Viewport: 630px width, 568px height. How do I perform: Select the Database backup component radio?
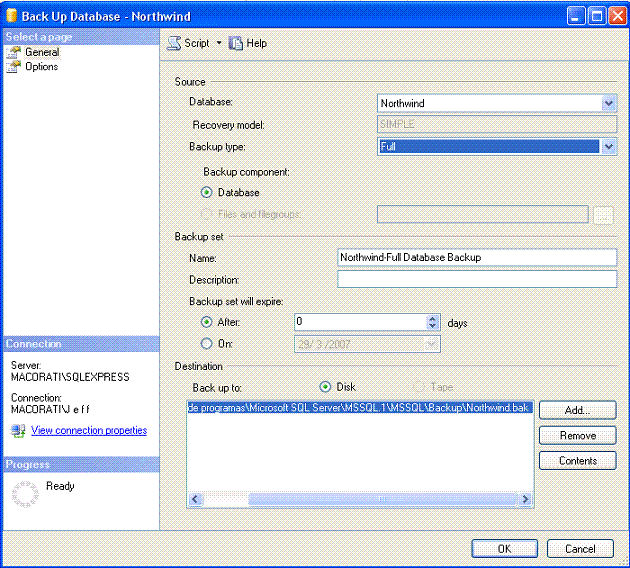pos(207,192)
